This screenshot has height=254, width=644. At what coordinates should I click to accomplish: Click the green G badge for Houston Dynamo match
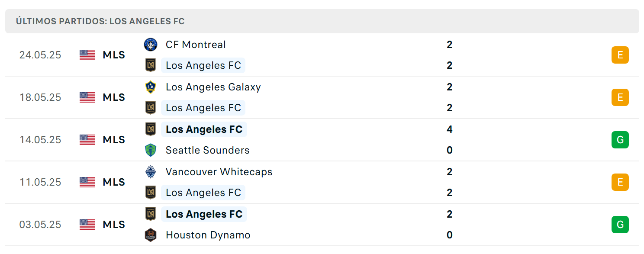(x=620, y=225)
